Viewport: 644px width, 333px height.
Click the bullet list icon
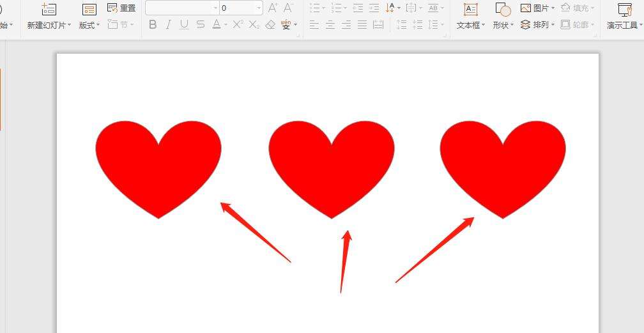[314, 8]
